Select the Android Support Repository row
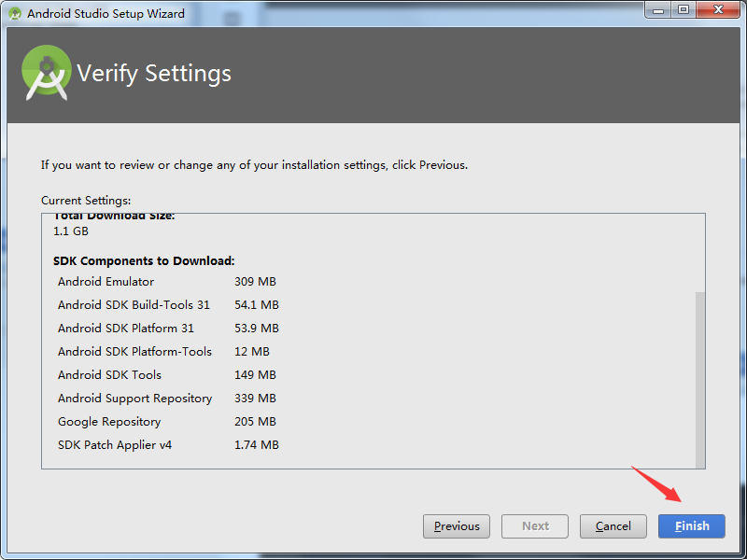Image resolution: width=747 pixels, height=560 pixels. (167, 399)
